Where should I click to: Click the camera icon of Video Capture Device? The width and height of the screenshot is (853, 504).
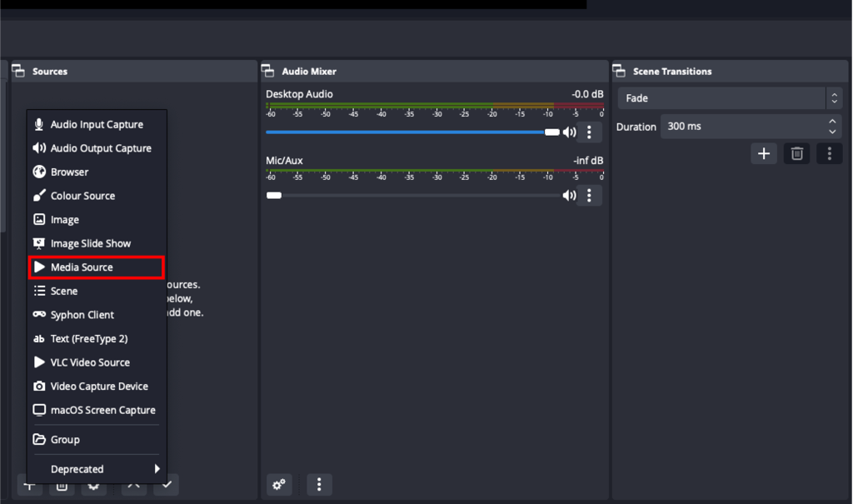click(x=39, y=387)
